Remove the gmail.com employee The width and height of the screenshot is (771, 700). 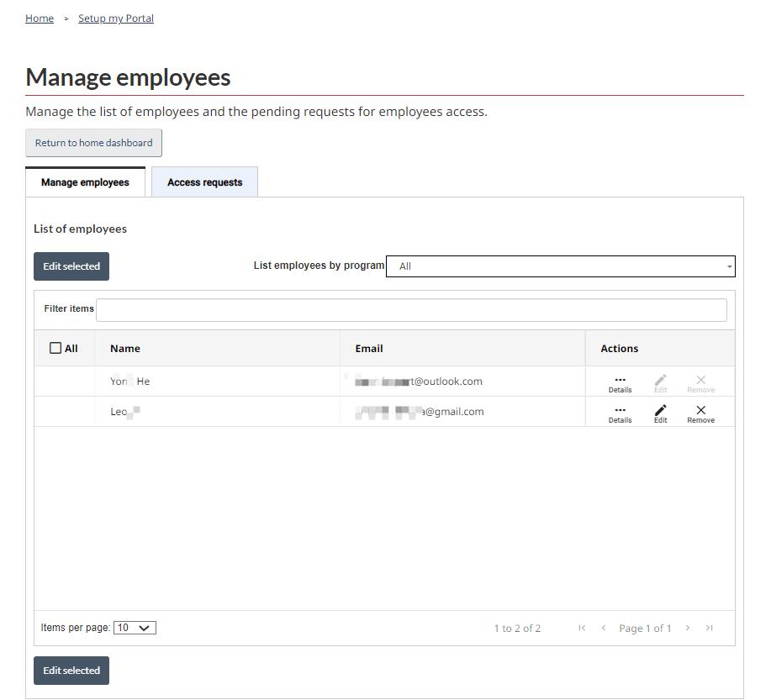click(x=700, y=413)
